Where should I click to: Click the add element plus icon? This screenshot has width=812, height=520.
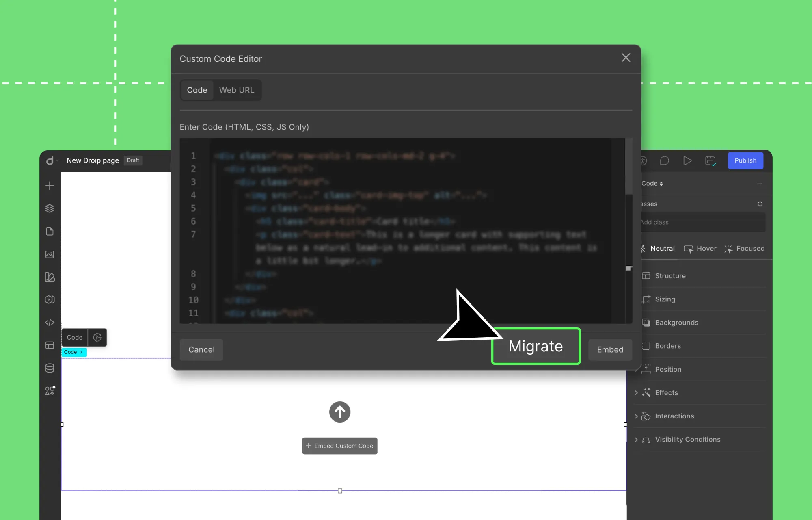pyautogui.click(x=50, y=186)
